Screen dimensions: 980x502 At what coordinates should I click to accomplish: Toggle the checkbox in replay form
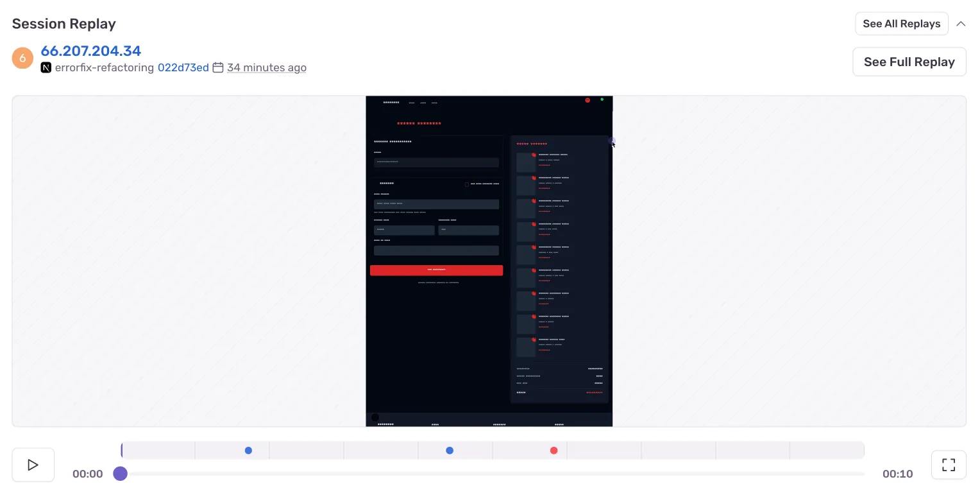[467, 184]
